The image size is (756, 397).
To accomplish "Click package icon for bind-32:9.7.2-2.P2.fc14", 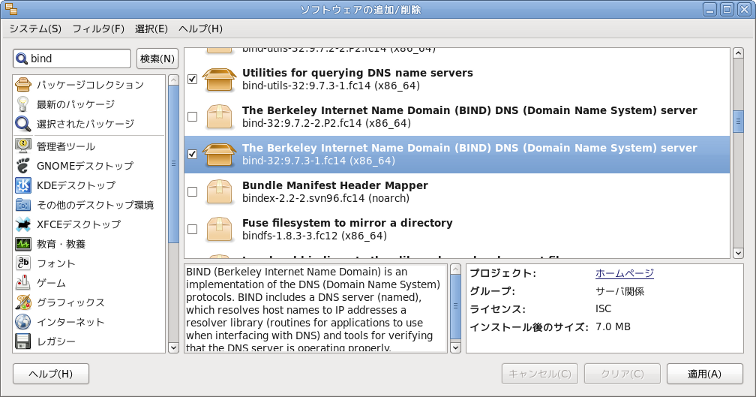I will (219, 117).
